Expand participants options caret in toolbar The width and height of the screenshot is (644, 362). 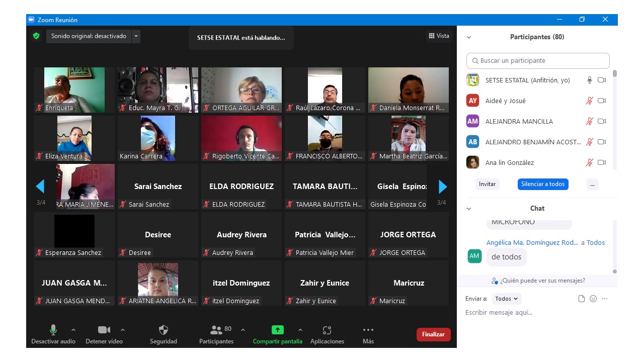click(x=243, y=330)
